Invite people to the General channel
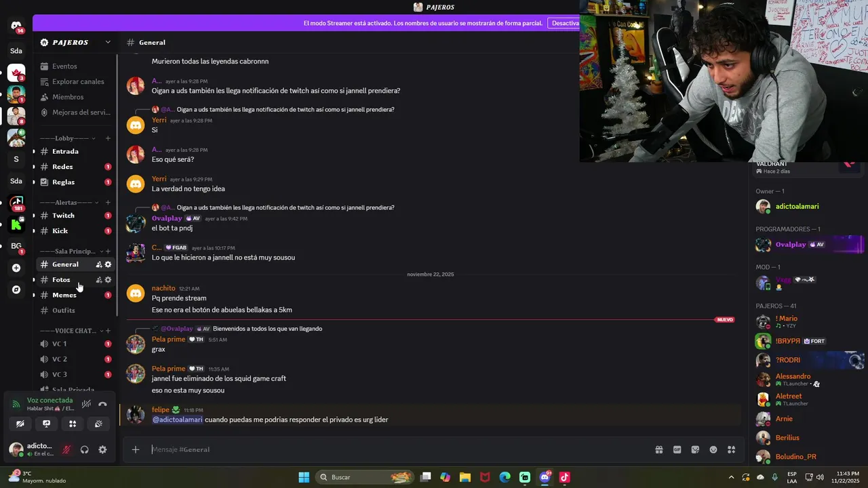The height and width of the screenshot is (488, 868). pyautogui.click(x=99, y=264)
